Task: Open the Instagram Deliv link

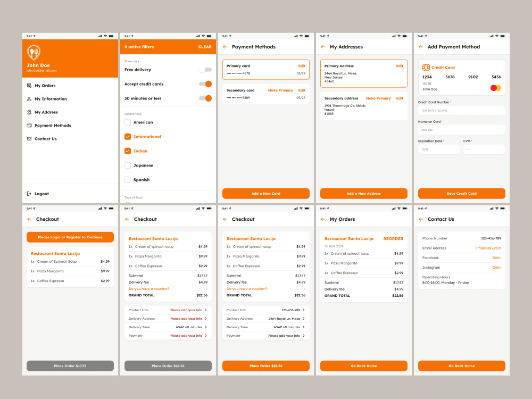Action: (x=497, y=268)
